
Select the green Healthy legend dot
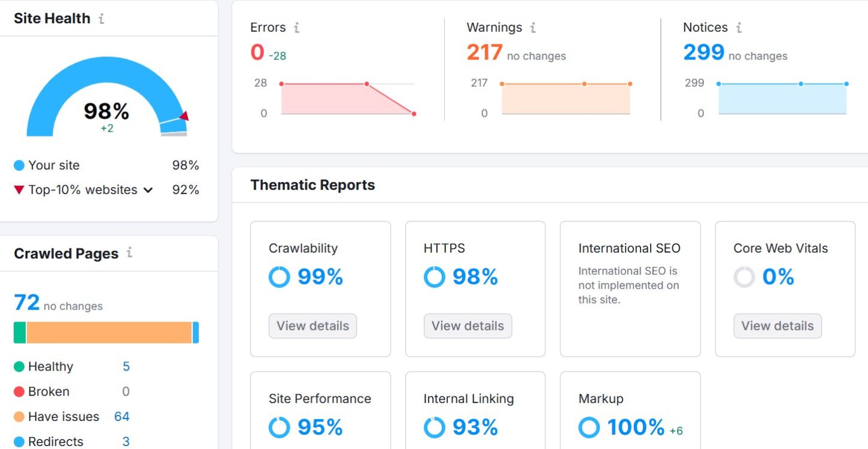coord(19,366)
